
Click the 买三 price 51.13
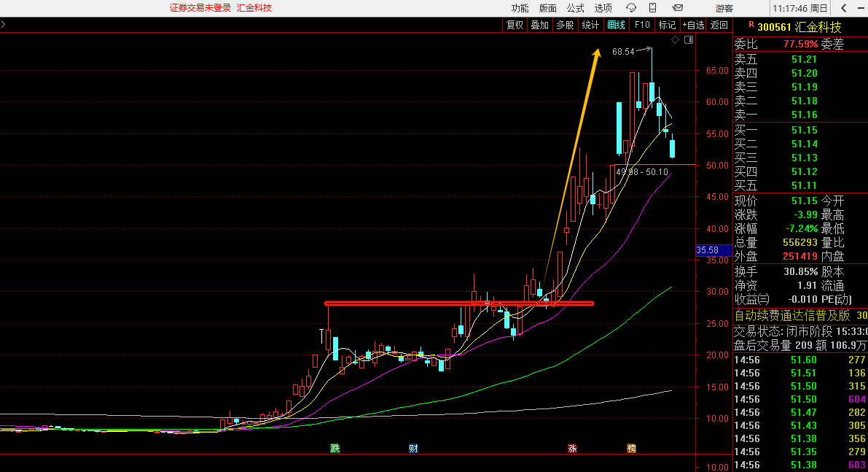[x=804, y=158]
